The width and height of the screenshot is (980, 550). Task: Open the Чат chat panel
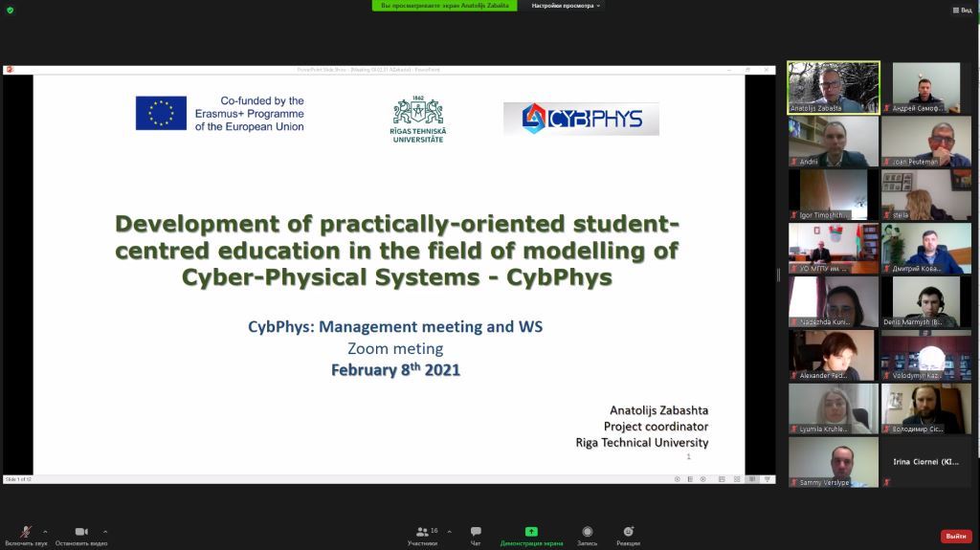point(476,532)
